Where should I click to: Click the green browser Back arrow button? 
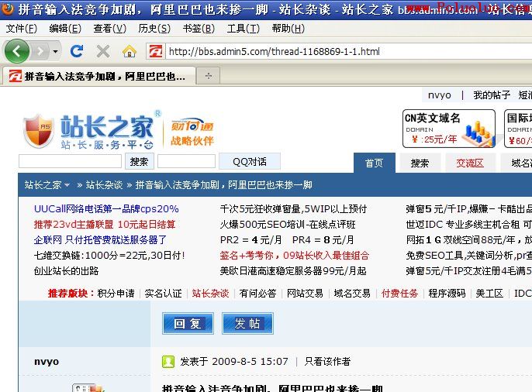coord(17,52)
